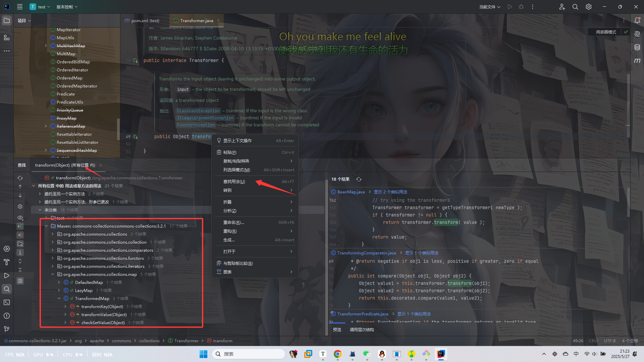Screen dimensions: 644x362
Task: Toggle show read access usages
Action: pyautogui.click(x=20, y=226)
